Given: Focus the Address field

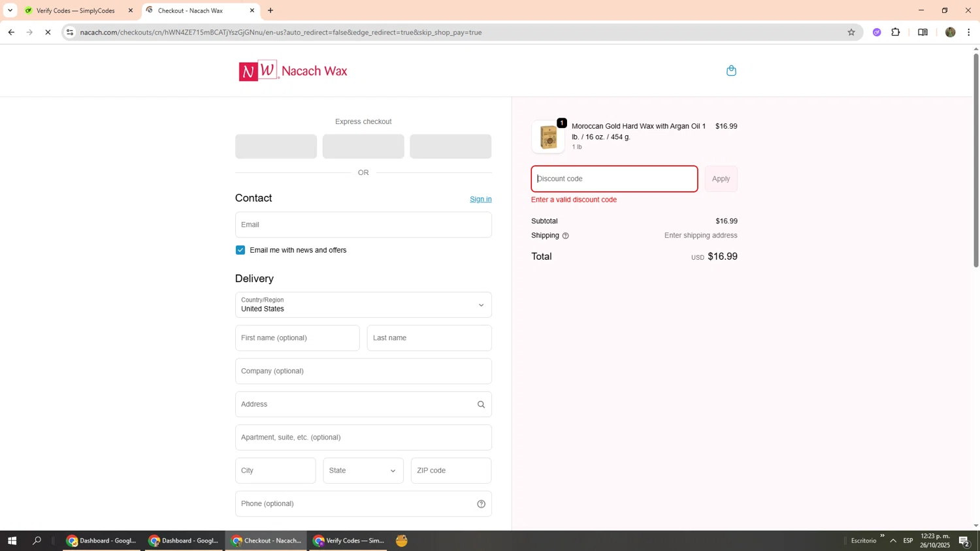Looking at the screenshot, I should (363, 405).
